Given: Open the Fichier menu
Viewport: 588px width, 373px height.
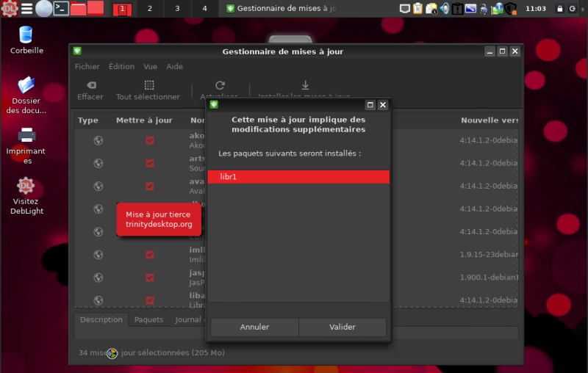Looking at the screenshot, I should click(x=87, y=66).
